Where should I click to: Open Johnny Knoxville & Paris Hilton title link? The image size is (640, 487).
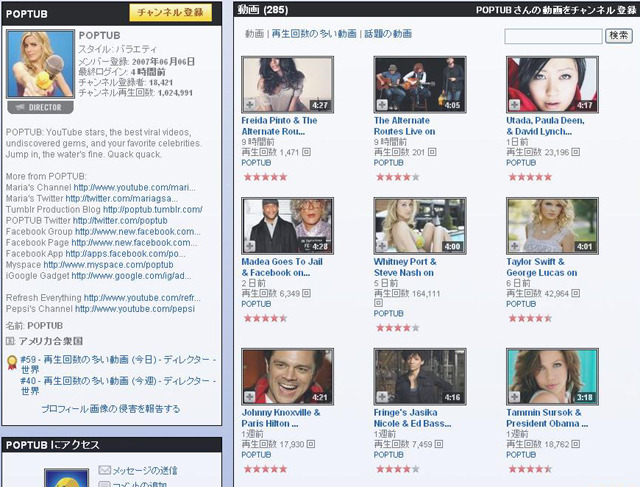281,418
